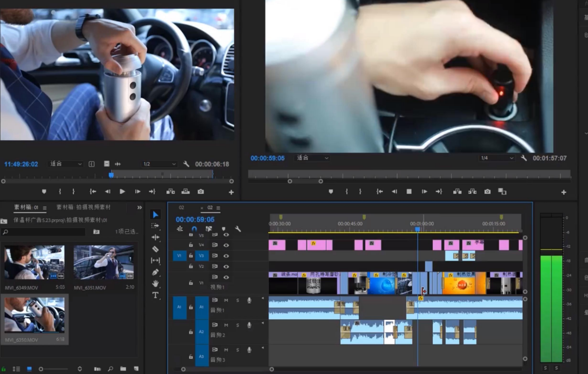Mark Out point in the Program Monitor
588x374 pixels.
(x=360, y=191)
